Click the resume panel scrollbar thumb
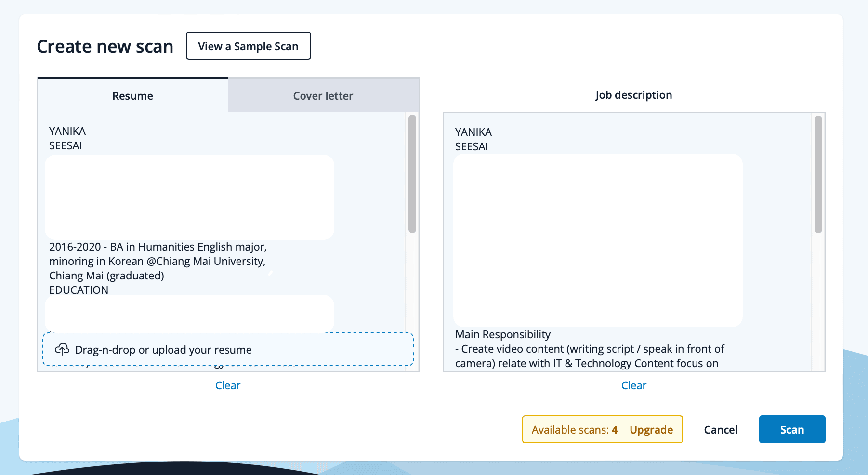Screen dimensions: 868x475 (x=412, y=173)
